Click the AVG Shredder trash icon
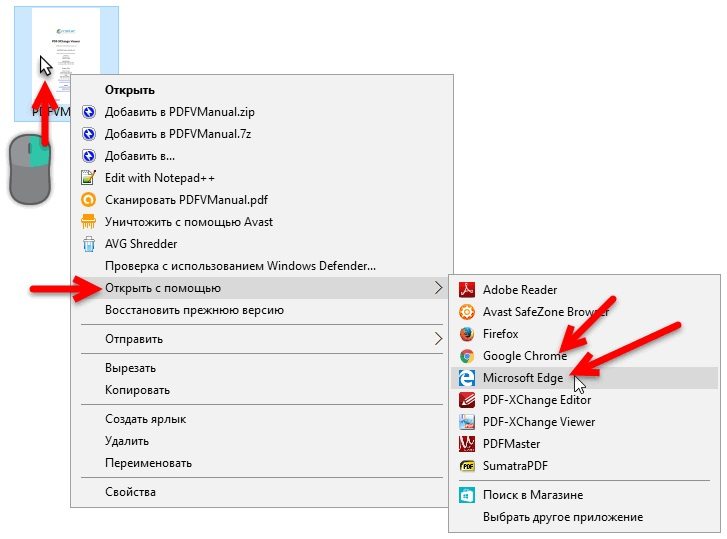 [89, 244]
